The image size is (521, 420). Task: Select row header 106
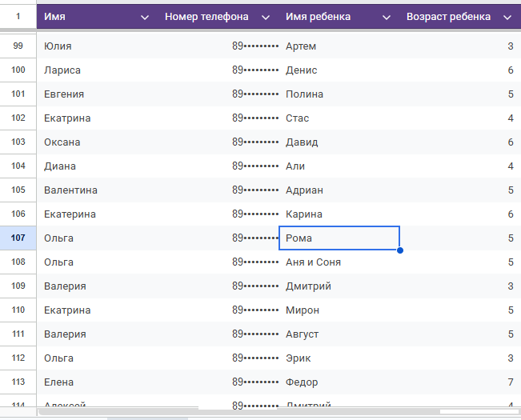coord(18,214)
